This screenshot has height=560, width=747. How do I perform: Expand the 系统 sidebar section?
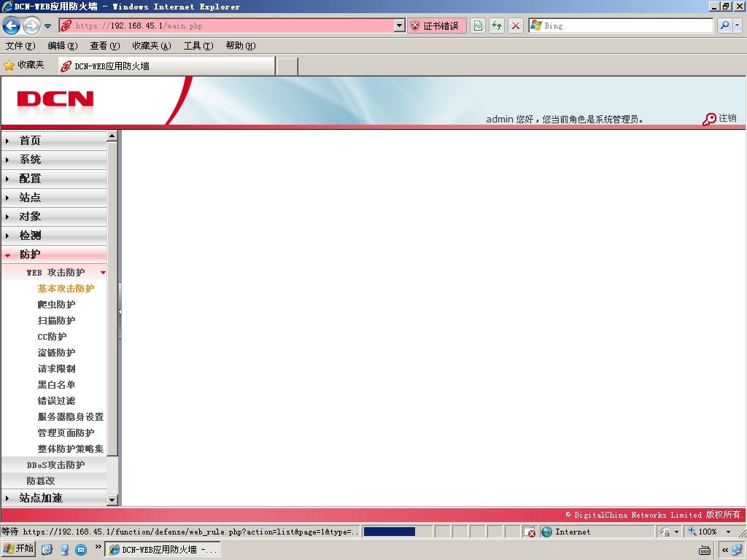tap(54, 160)
